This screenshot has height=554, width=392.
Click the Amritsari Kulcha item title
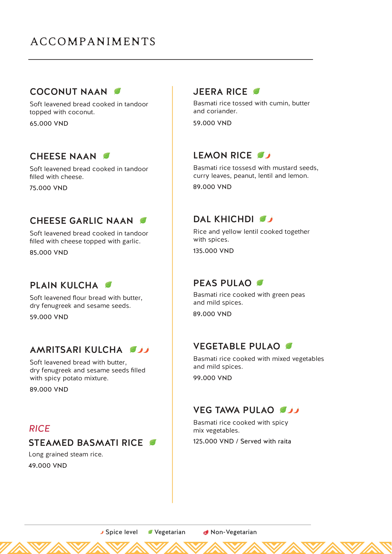[76, 350]
